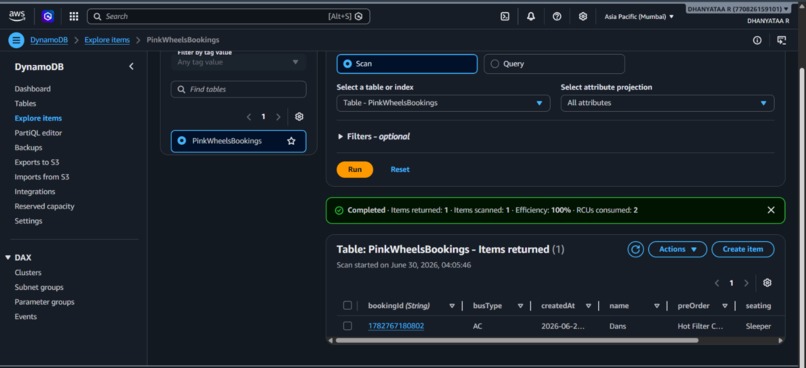Click the Create item button

(743, 249)
